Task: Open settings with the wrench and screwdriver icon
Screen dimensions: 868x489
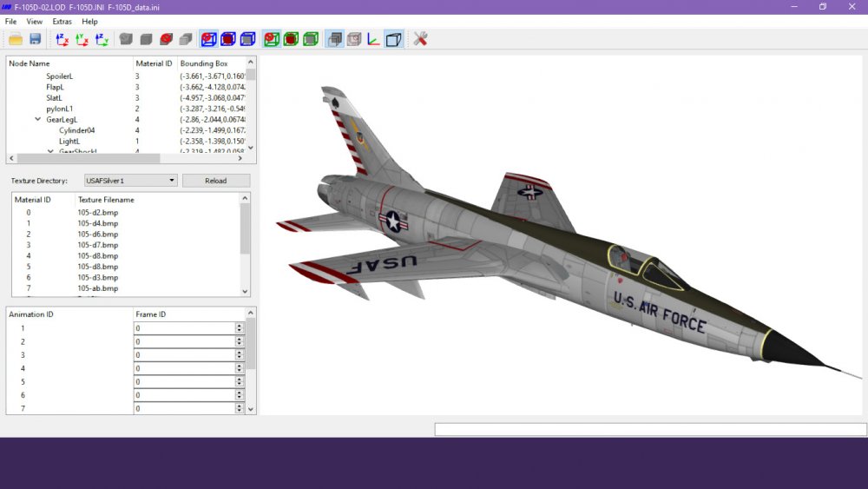Action: 420,39
